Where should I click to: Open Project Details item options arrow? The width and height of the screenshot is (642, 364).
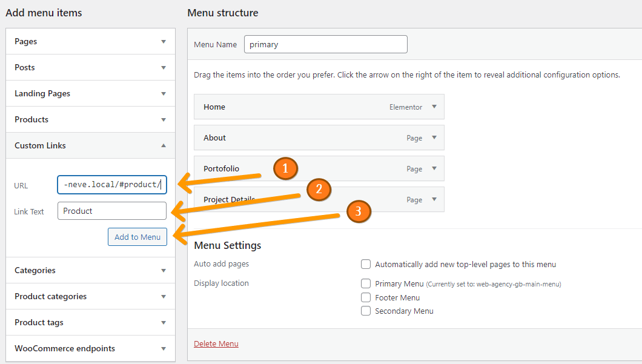434,199
